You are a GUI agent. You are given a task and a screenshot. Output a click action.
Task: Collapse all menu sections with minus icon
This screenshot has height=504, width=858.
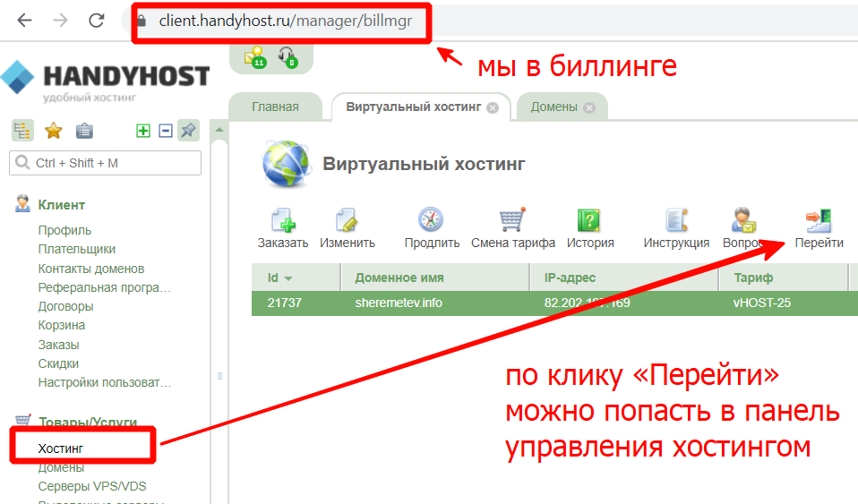point(165,131)
